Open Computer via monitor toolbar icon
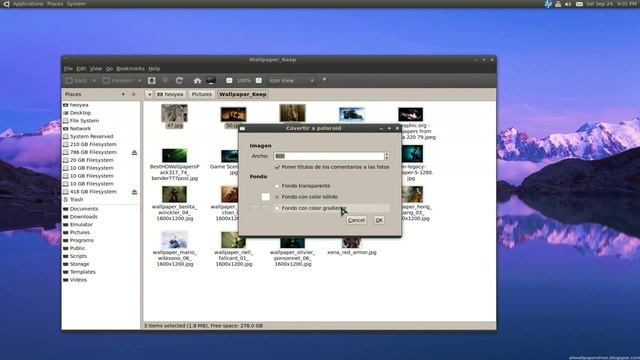This screenshot has height=360, width=640. (x=211, y=81)
